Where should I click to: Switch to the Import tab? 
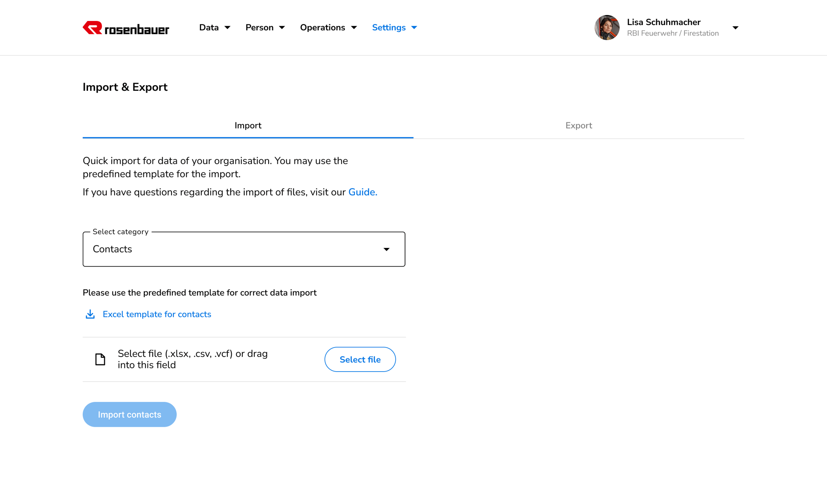click(248, 126)
